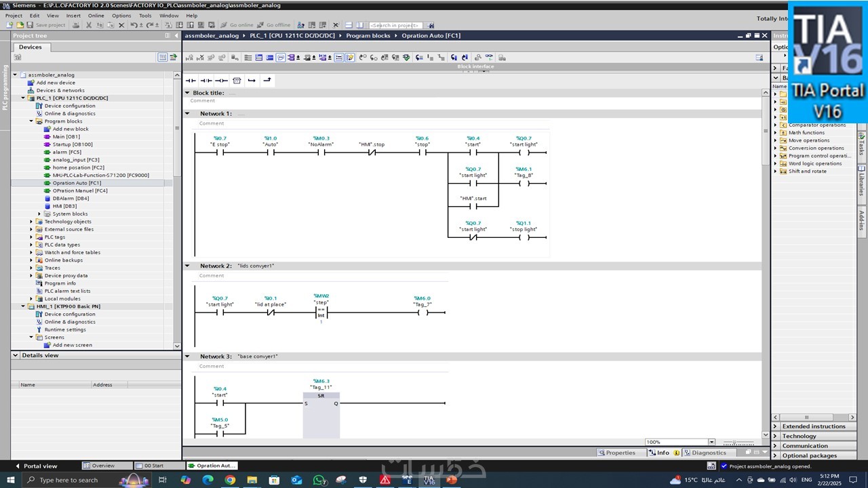
Task: Expand the Math functions instruction folder
Action: point(776,133)
